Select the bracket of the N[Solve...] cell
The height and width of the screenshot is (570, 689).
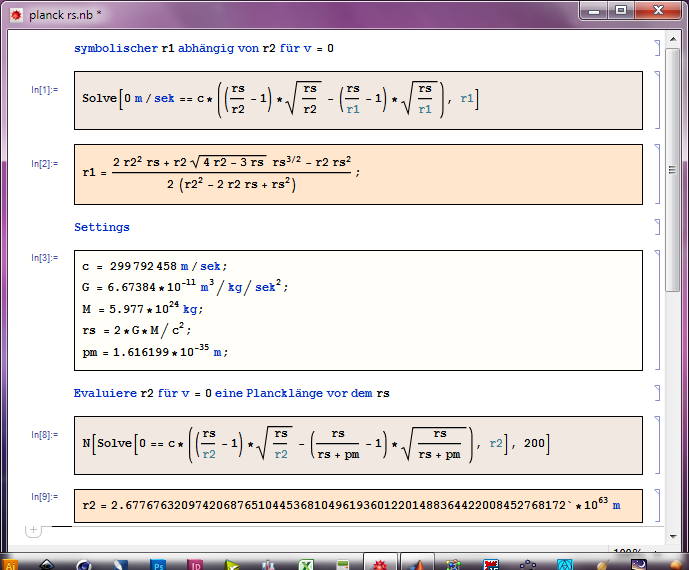pyautogui.click(x=656, y=445)
